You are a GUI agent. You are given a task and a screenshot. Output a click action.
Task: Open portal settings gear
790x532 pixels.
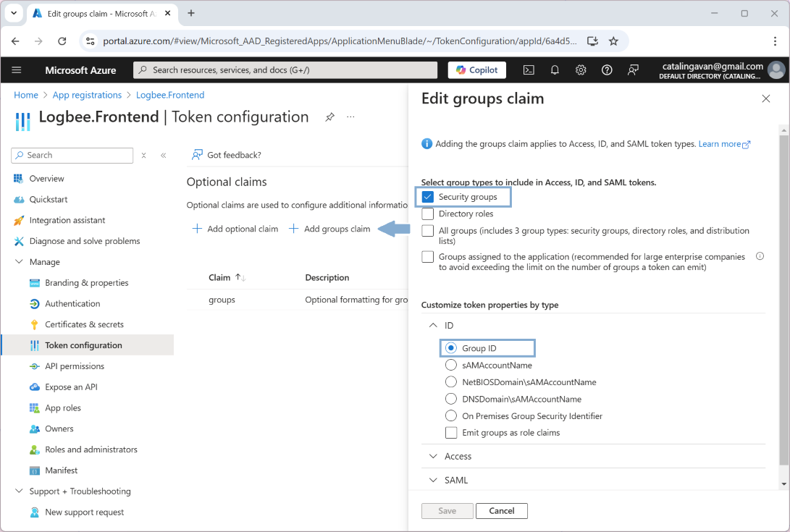(x=581, y=70)
